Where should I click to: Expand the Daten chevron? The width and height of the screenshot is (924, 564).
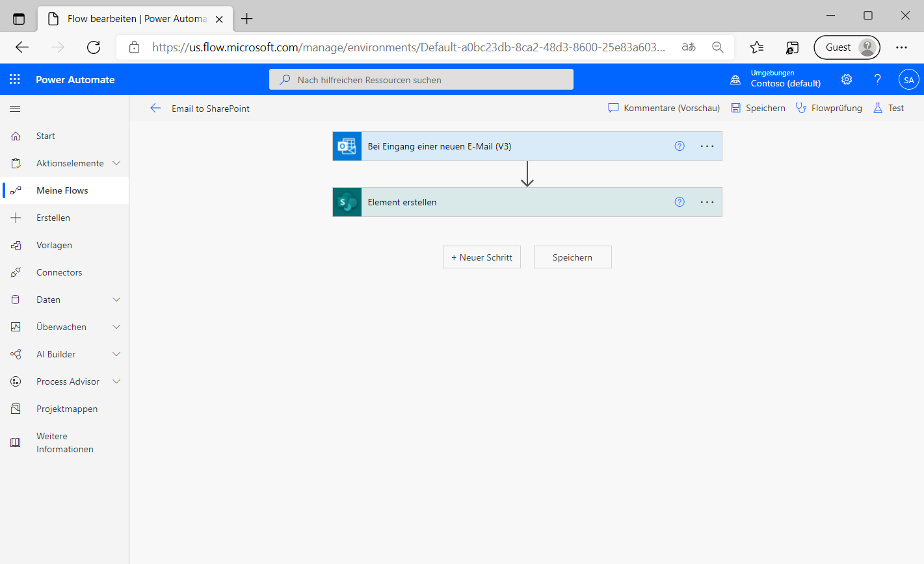click(x=116, y=300)
